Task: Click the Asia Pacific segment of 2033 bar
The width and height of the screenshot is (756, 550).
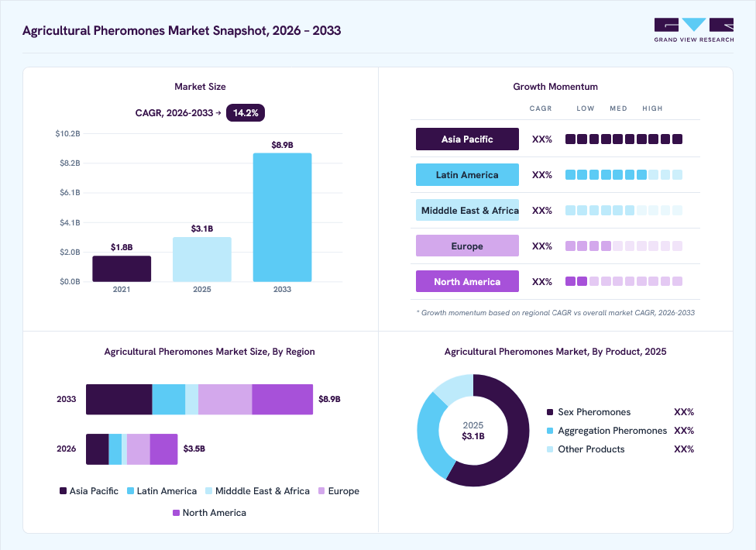Action: (119, 399)
